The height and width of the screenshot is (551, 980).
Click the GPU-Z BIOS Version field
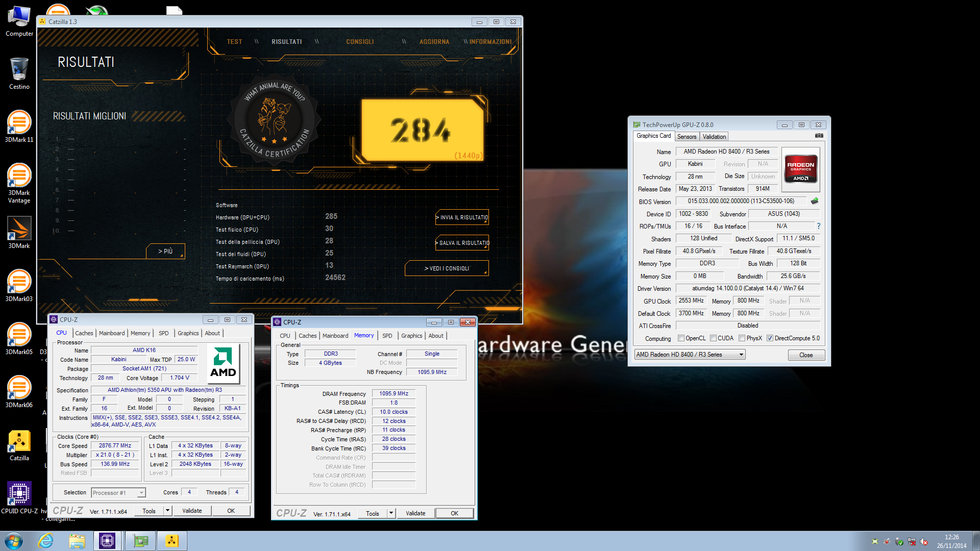click(741, 201)
